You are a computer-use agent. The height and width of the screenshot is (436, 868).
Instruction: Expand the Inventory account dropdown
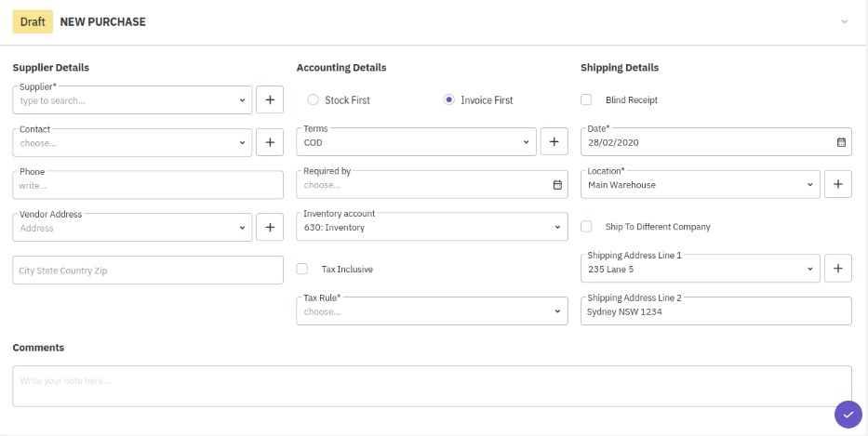pos(432,227)
